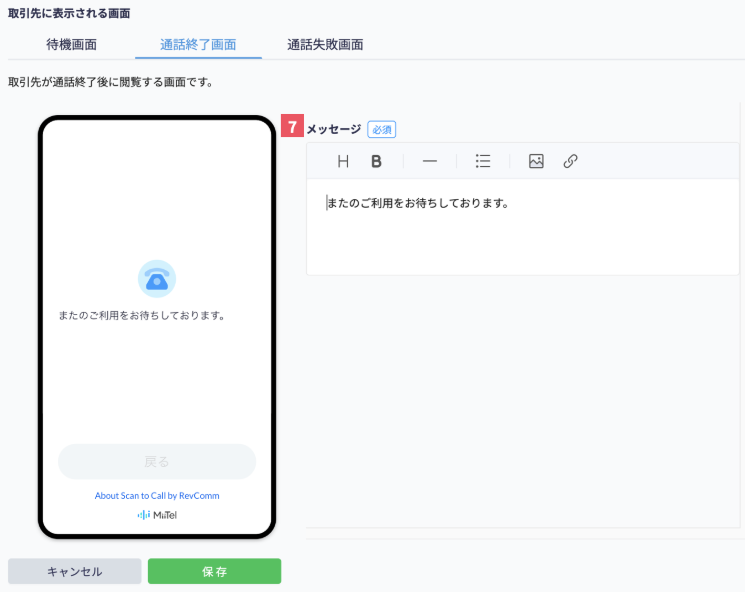Save settings with the 保存 button
The height and width of the screenshot is (592, 745).
pyautogui.click(x=214, y=571)
